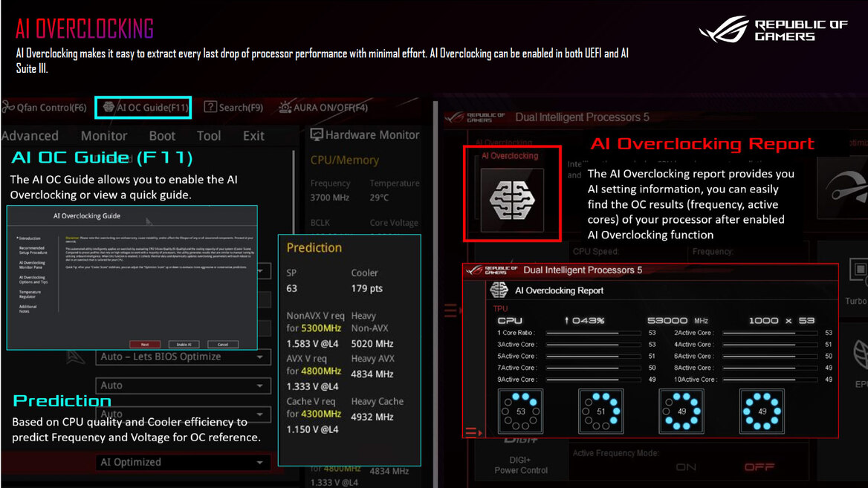Click the core gauge showing 53
The height and width of the screenshot is (488, 868).
(x=520, y=411)
